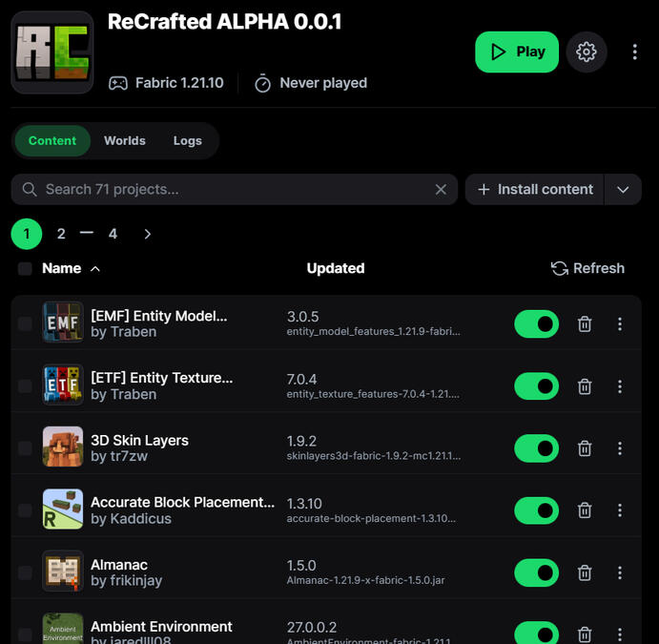Screen dimensions: 659x644
Task: Check the [ETF] Entity Texture row checkbox
Action: (25, 385)
